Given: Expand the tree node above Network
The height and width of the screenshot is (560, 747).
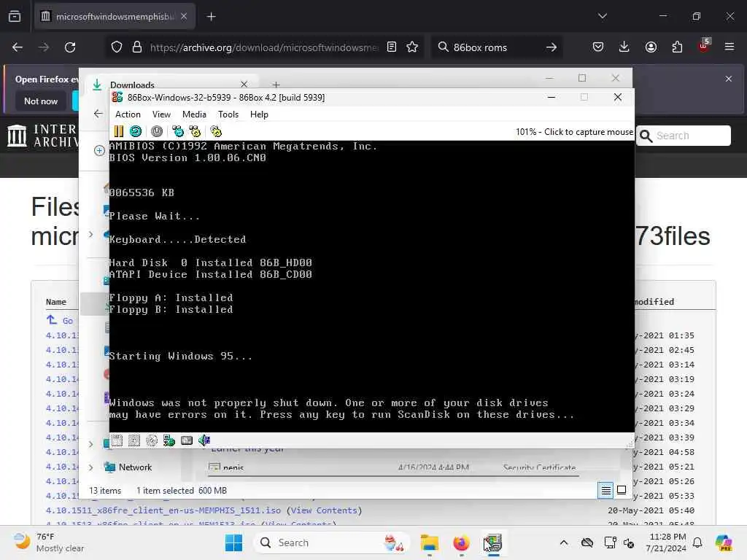Looking at the screenshot, I should coord(91,444).
